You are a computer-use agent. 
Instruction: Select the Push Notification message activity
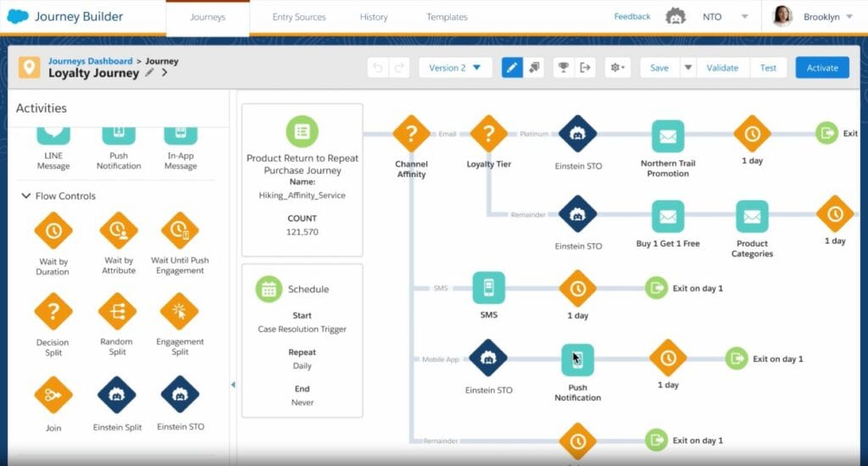pyautogui.click(x=119, y=135)
